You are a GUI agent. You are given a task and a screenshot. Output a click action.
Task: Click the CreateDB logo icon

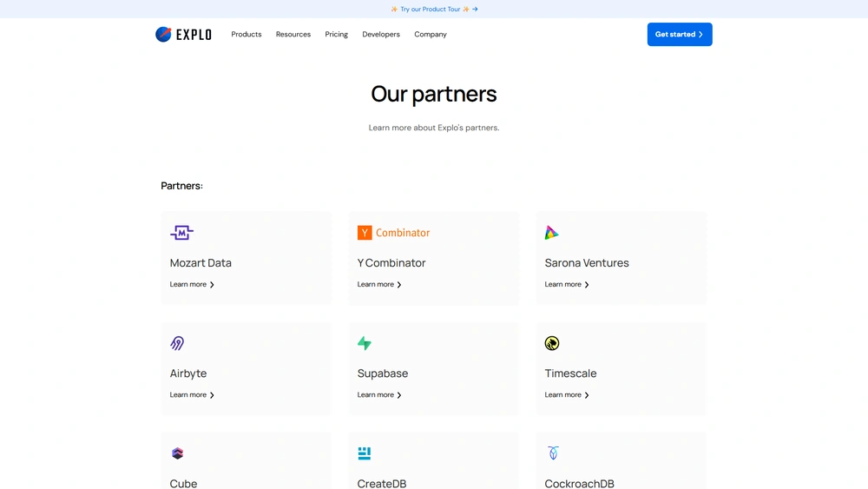tap(365, 453)
